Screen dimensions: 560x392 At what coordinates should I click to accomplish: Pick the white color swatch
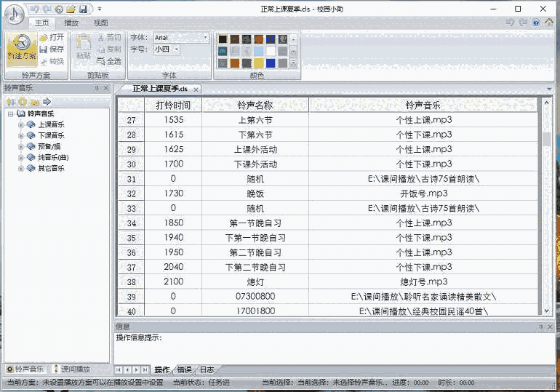point(271,51)
